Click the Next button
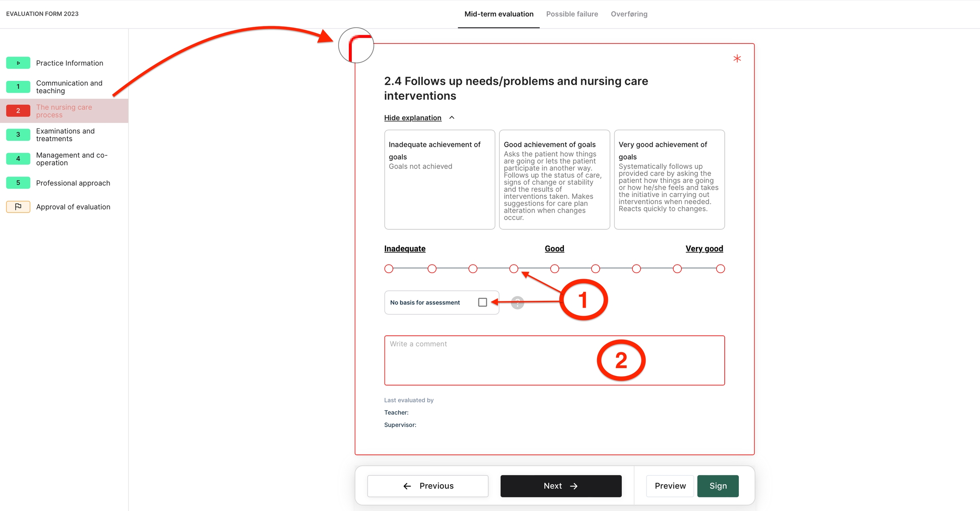980x511 pixels. pyautogui.click(x=561, y=486)
